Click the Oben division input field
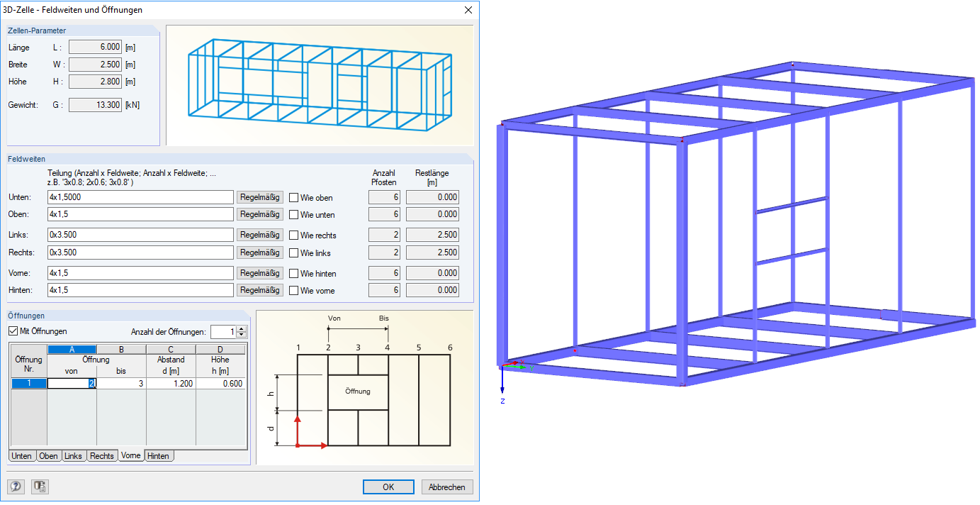This screenshot has height=505, width=980. point(140,214)
